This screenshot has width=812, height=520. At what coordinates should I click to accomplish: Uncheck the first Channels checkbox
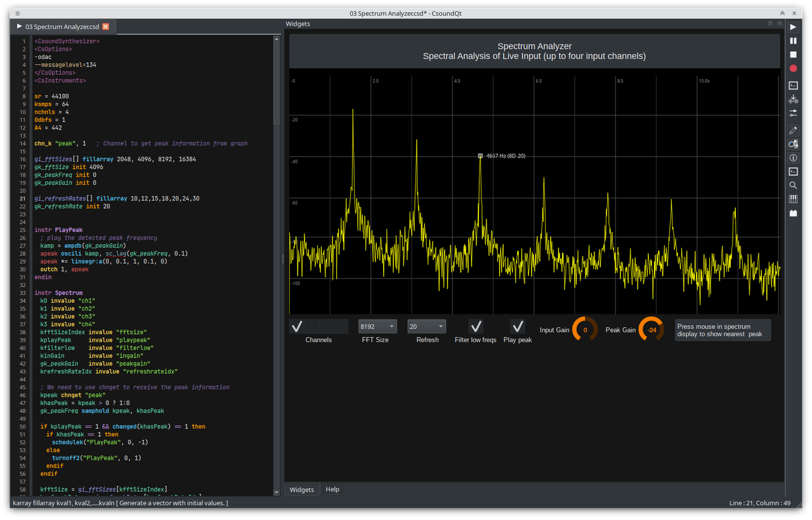point(296,326)
